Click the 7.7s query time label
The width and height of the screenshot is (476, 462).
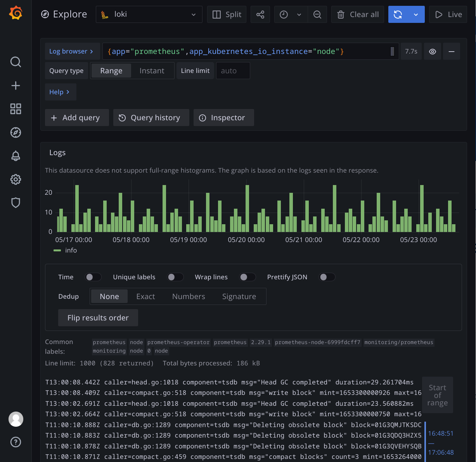click(x=411, y=51)
